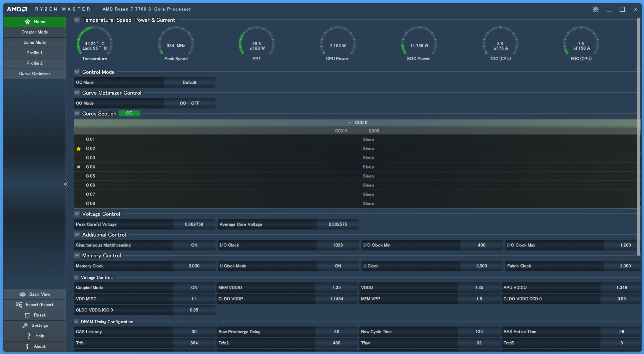Open Game Mode in the sidebar

tap(35, 42)
